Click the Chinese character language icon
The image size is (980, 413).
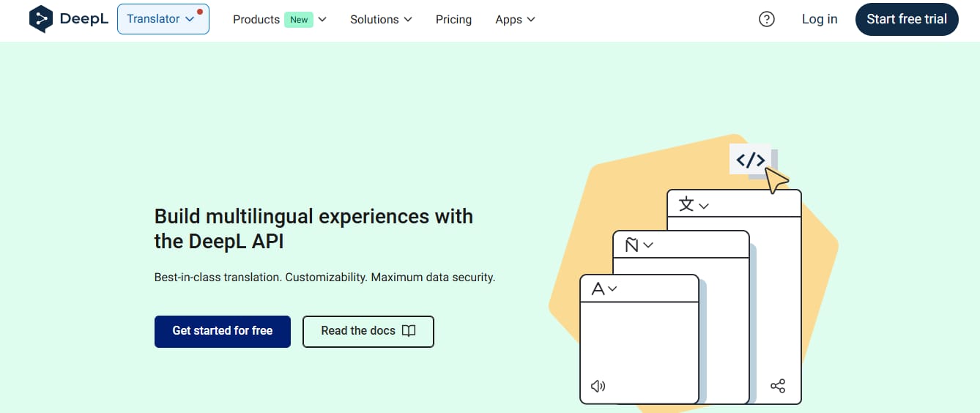tap(686, 204)
